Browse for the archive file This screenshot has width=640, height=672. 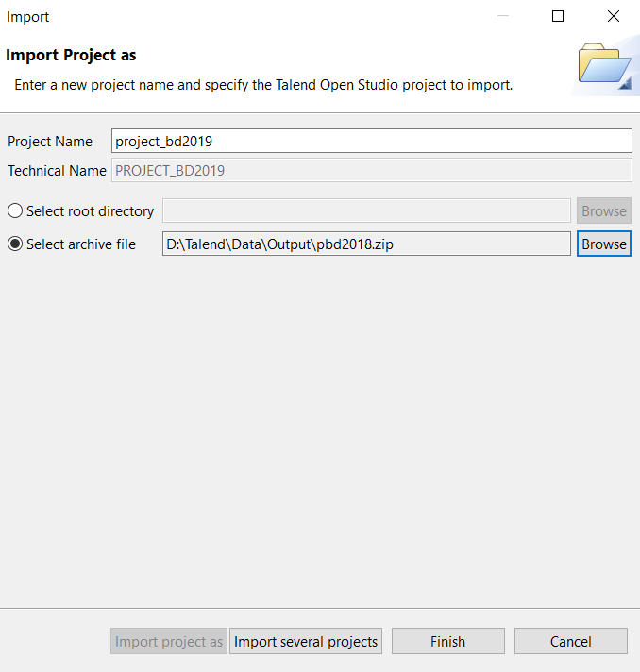(604, 244)
